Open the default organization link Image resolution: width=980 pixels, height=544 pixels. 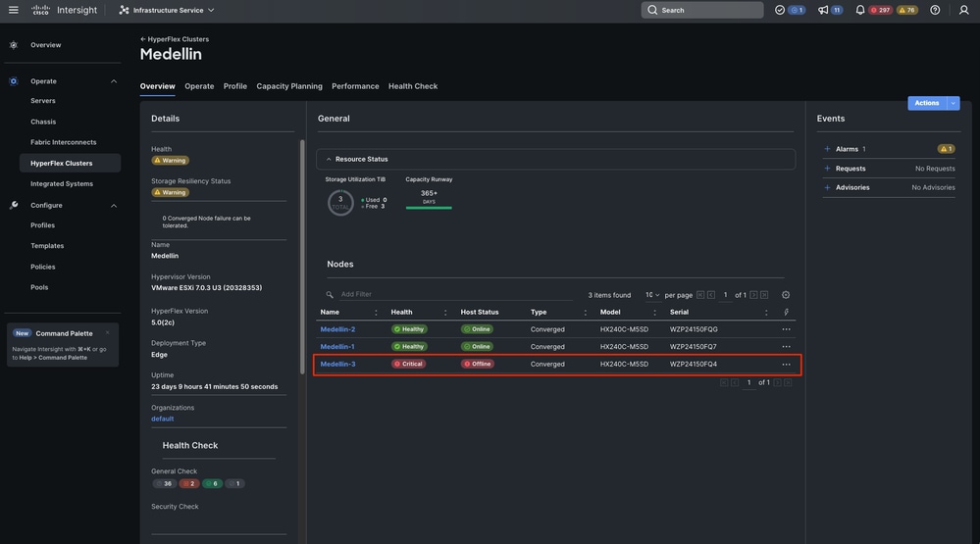[x=163, y=420]
